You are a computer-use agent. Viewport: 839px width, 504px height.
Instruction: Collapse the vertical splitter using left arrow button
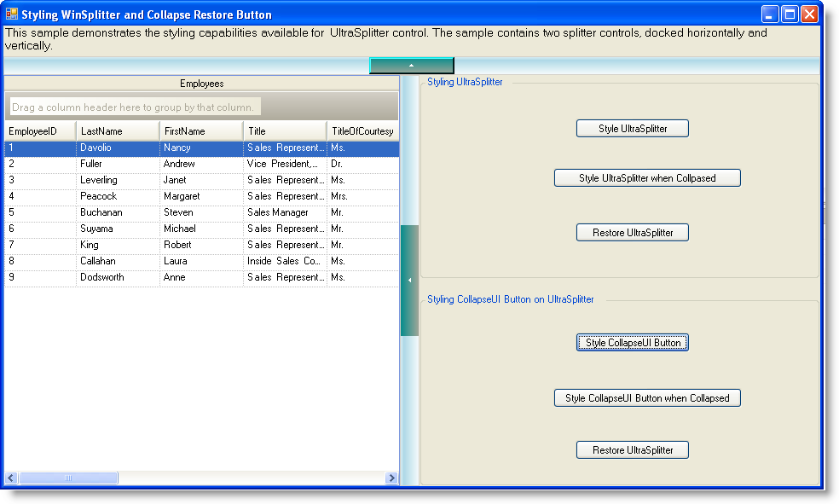(409, 281)
